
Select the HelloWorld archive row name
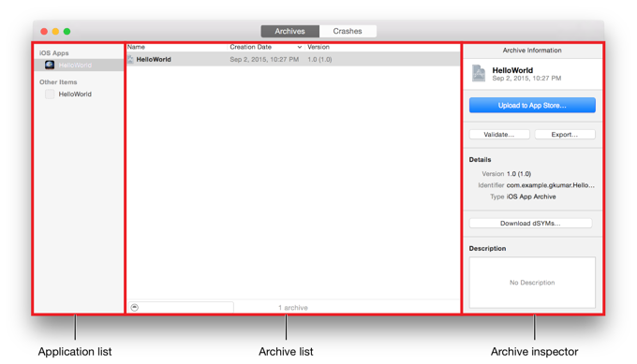pos(154,59)
